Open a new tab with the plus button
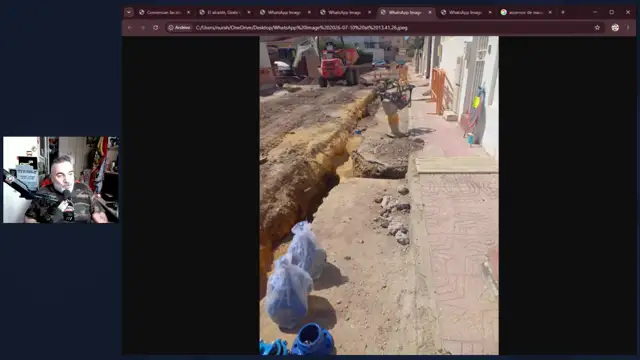 563,12
